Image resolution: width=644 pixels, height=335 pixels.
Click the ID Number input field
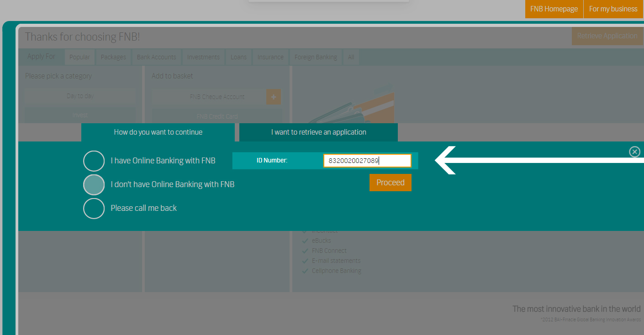pos(367,161)
